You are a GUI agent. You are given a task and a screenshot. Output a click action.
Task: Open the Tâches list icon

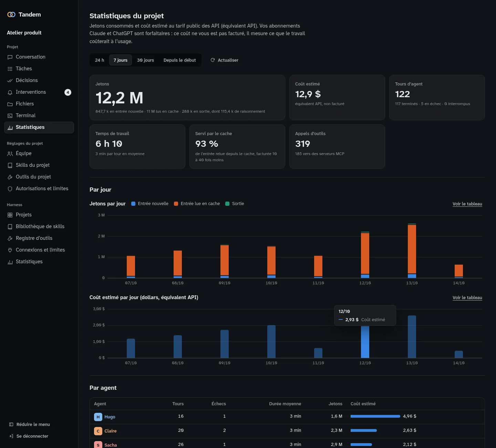(10, 69)
